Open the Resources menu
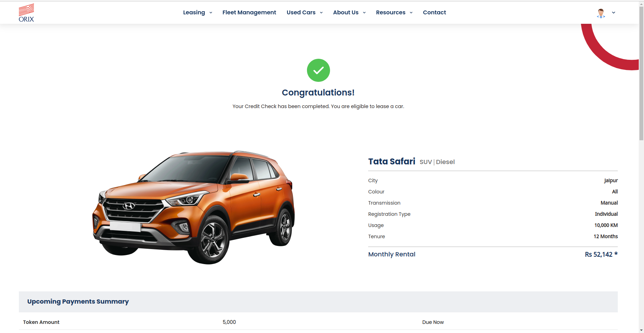 (x=391, y=12)
